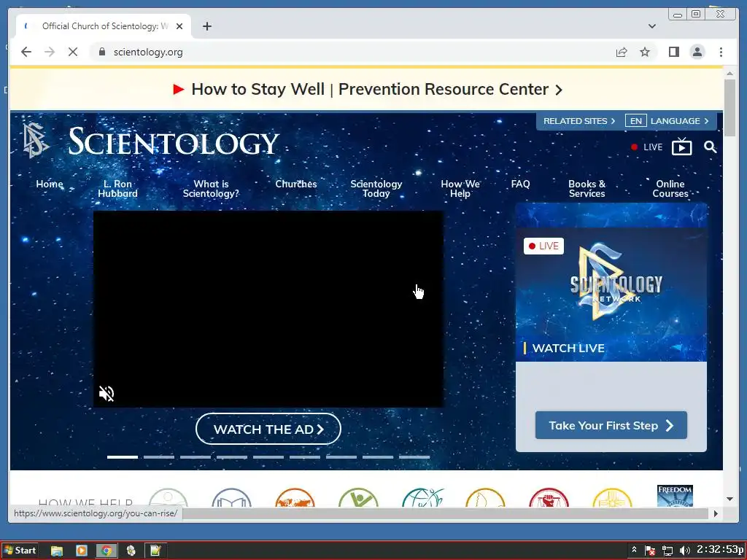Click Take Your First Step button
747x560 pixels.
tap(611, 425)
